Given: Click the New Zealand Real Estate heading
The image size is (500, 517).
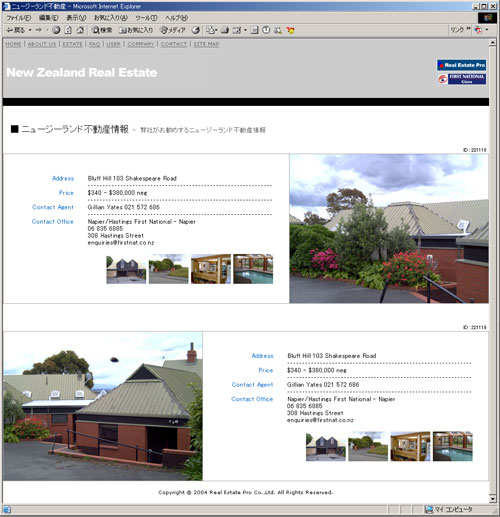Looking at the screenshot, I should coord(82,72).
